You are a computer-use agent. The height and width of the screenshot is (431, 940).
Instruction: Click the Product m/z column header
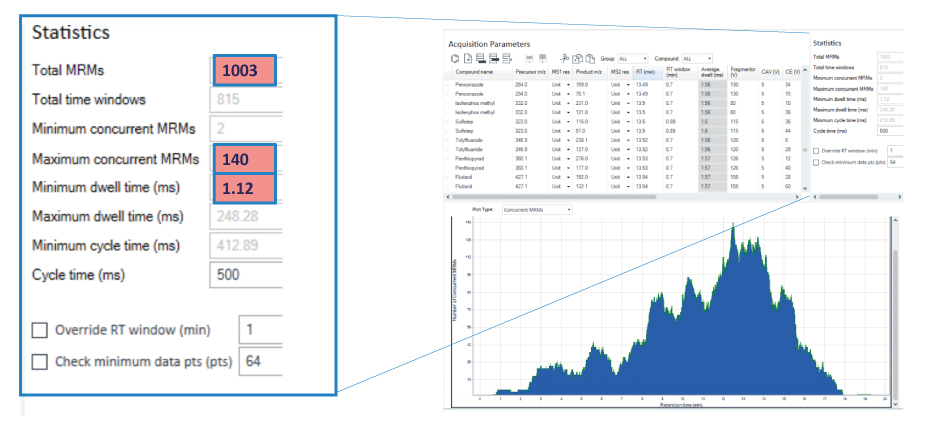590,72
